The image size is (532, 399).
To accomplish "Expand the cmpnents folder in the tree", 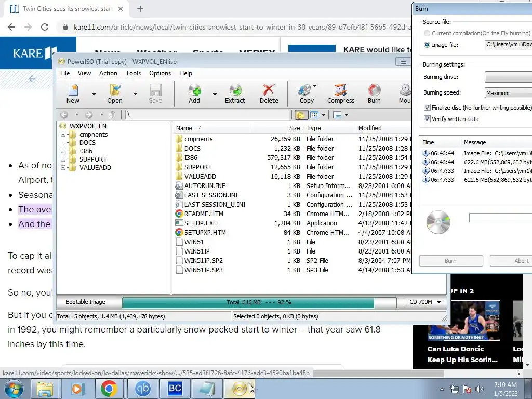I will [x=63, y=135].
